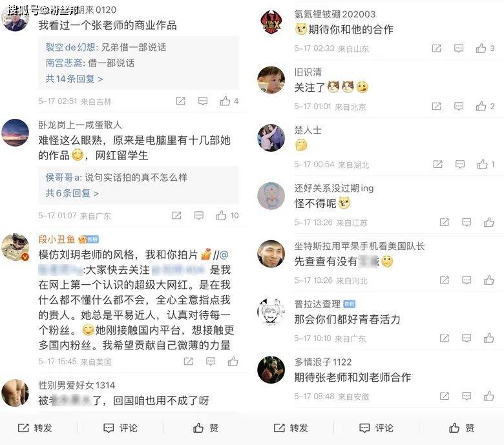
Task: Expand 共6条回复 replies
Action: pyautogui.click(x=72, y=193)
